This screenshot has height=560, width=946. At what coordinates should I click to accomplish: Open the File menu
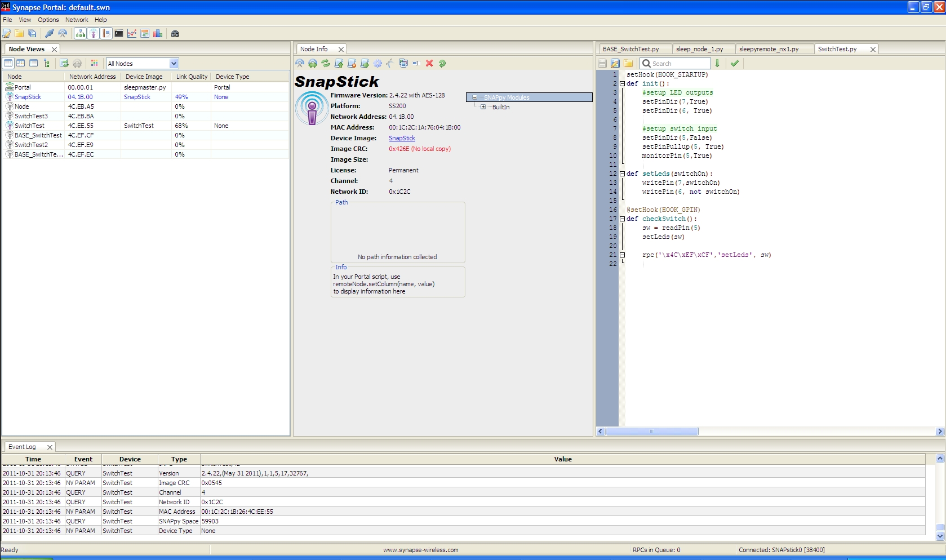point(7,20)
